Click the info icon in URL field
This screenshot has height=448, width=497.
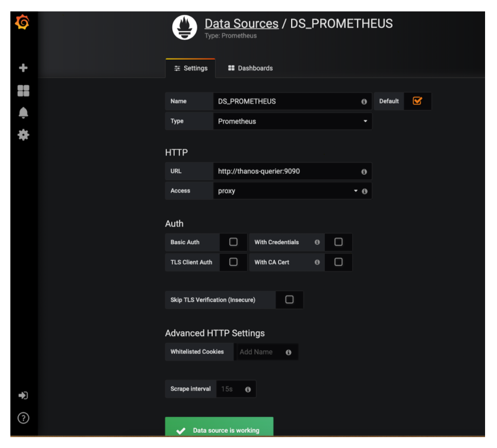(364, 172)
